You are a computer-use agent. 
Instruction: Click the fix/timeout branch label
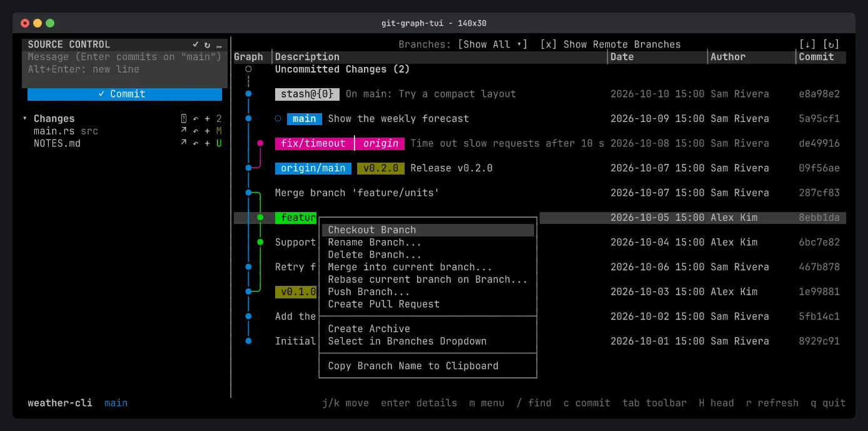(x=313, y=143)
